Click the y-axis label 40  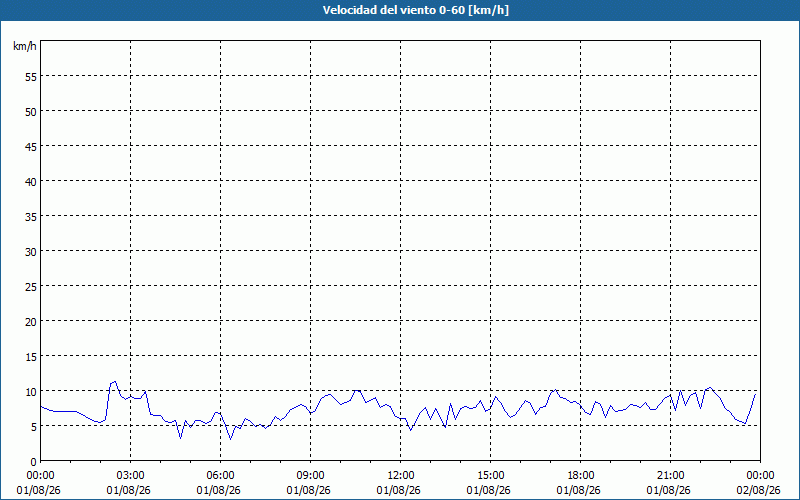pos(31,181)
